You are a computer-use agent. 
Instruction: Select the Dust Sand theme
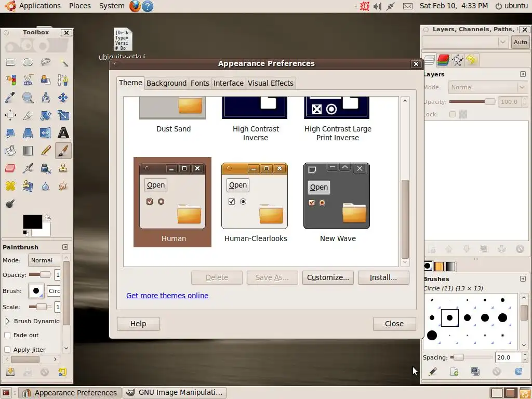[172, 115]
